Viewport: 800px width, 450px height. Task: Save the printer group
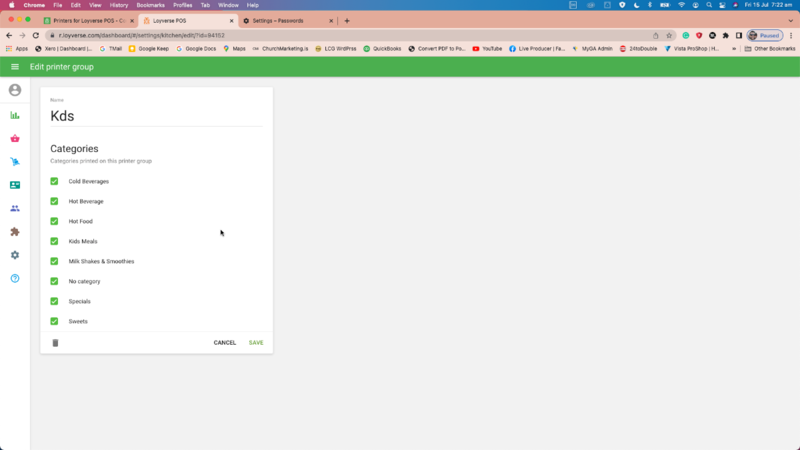(256, 343)
